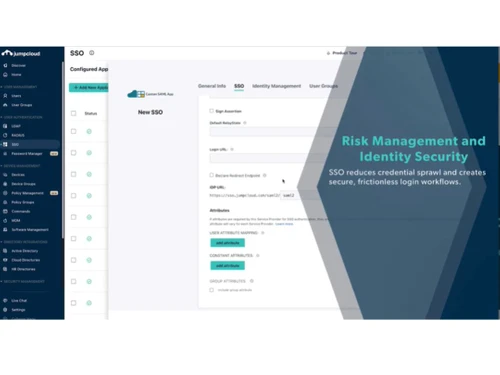Viewport: 500px width, 375px height.
Task: Switch to the Identity Management tab
Action: click(276, 86)
